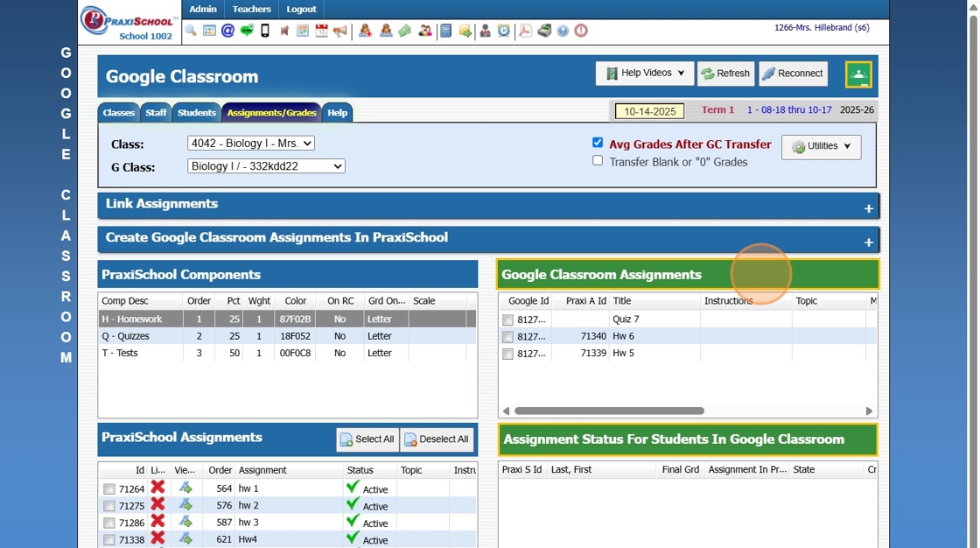
Task: Select checkbox for assignment 71338
Action: point(108,540)
